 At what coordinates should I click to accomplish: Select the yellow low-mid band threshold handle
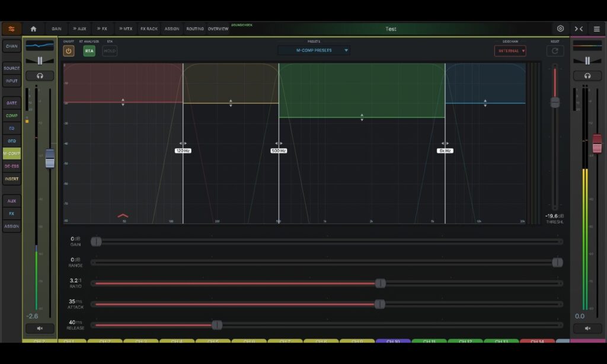(231, 103)
